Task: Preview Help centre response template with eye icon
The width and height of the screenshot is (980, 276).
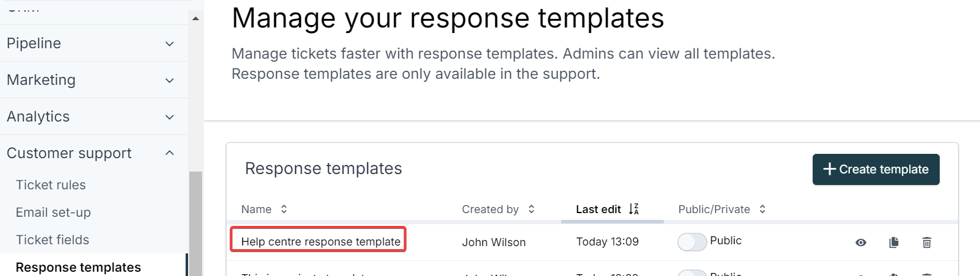Action: point(861,242)
